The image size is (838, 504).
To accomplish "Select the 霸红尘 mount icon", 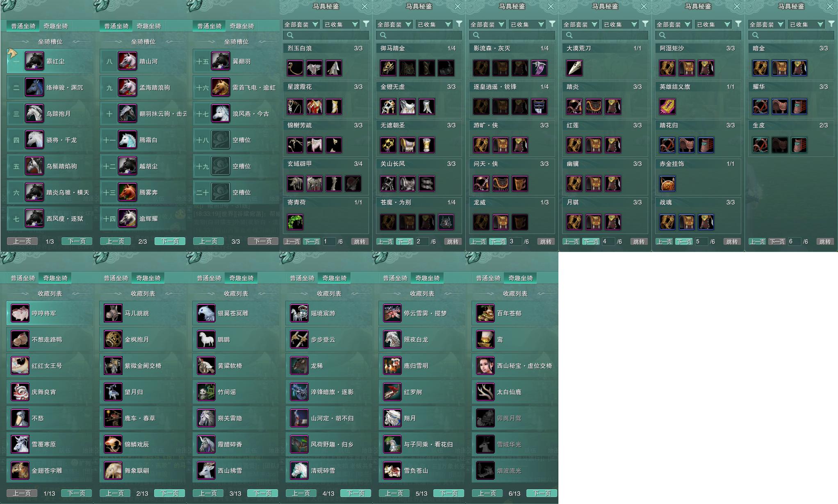I will [34, 61].
